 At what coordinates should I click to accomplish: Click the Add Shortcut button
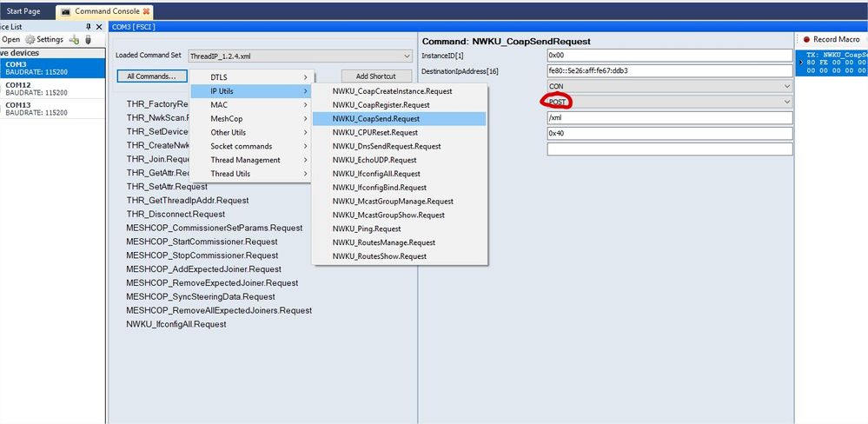[376, 76]
